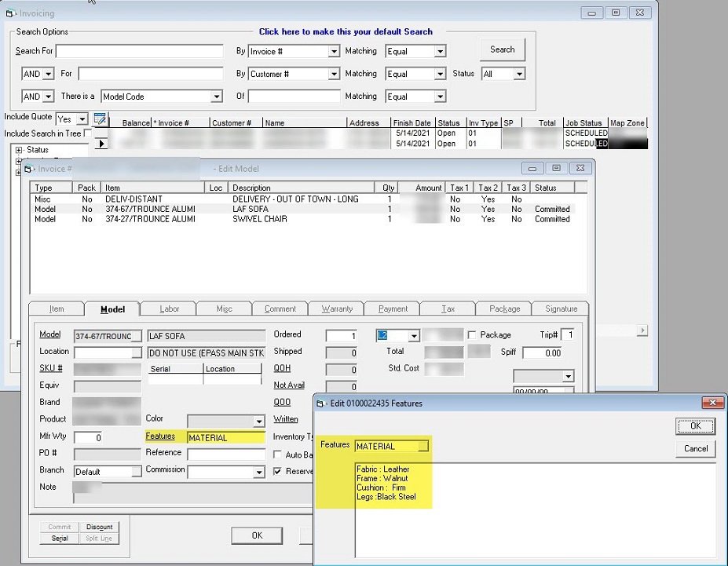Open the L2 price level dropdown
Screen dimensions: 728x566
414,336
